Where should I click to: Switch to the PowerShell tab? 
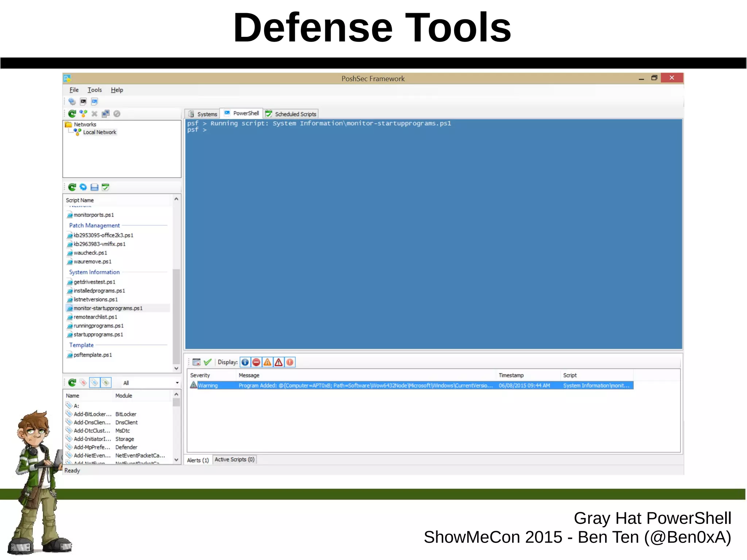241,113
